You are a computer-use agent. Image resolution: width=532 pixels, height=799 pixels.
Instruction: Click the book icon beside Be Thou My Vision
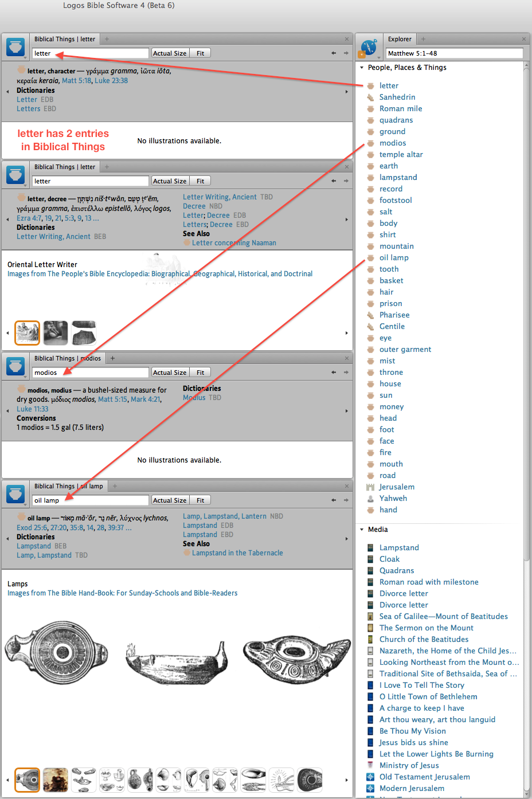coord(370,731)
